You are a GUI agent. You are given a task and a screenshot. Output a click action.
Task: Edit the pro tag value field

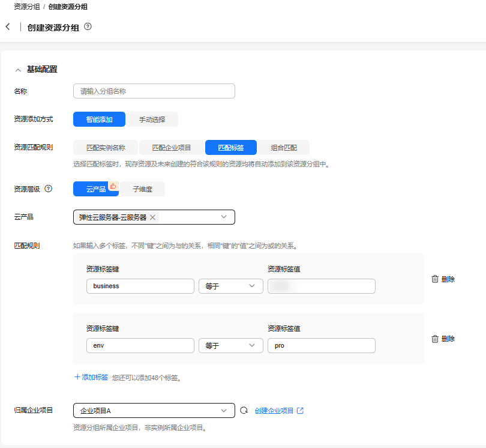tap(322, 346)
